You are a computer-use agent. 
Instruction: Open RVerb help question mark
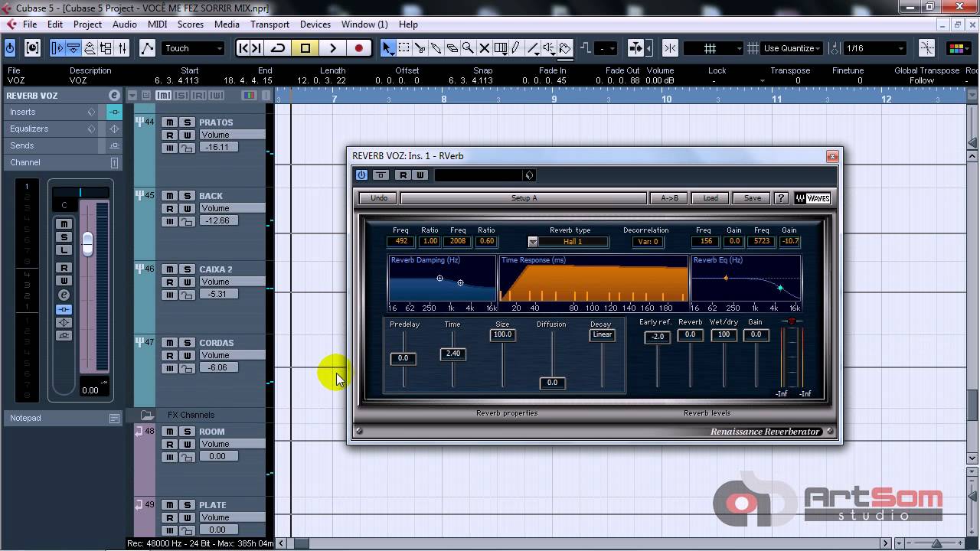[x=781, y=198]
